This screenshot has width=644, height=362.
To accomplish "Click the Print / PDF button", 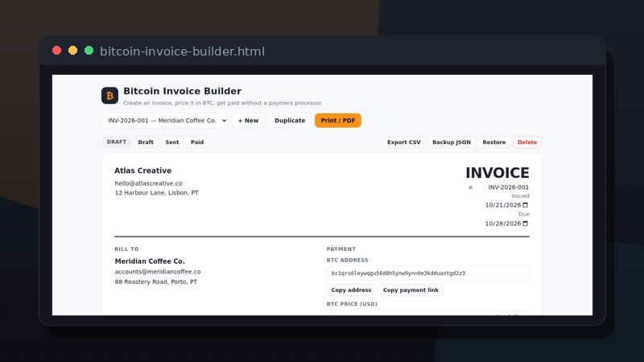I will pos(337,120).
